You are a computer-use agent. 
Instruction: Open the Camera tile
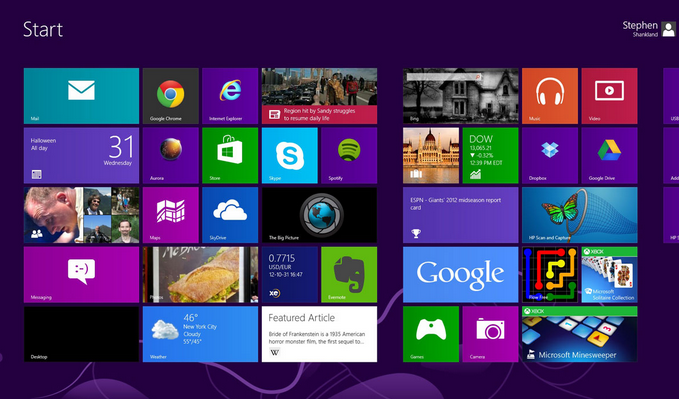(x=490, y=334)
